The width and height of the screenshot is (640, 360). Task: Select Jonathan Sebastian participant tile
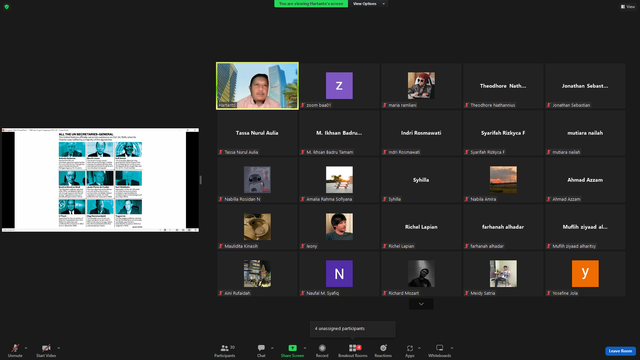[585, 86]
